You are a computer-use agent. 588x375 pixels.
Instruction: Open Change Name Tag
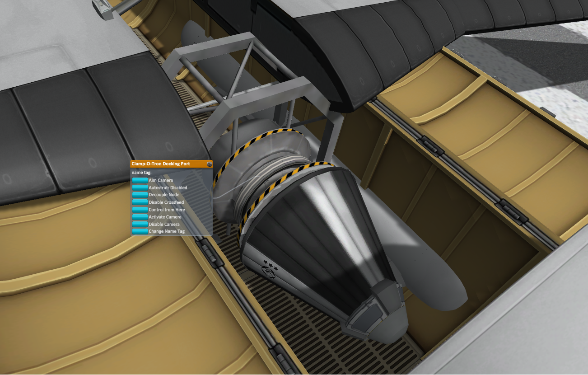tap(140, 231)
